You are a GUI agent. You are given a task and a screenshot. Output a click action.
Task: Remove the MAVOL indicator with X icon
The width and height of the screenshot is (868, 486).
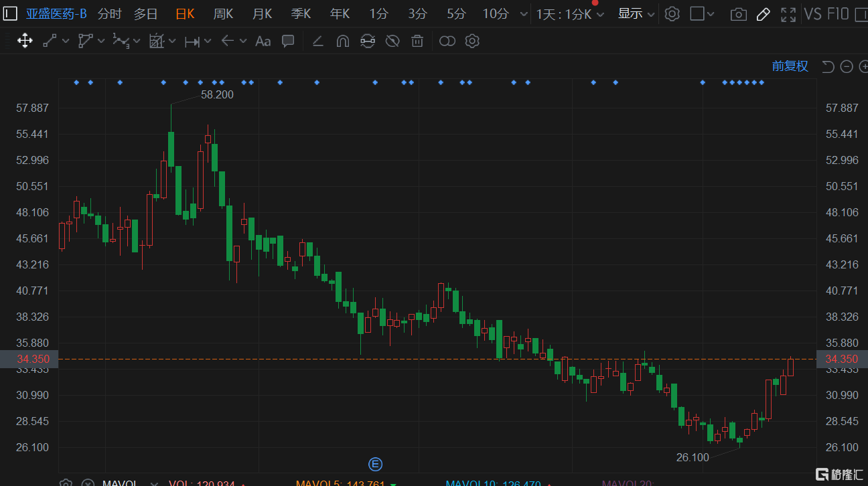click(x=88, y=483)
